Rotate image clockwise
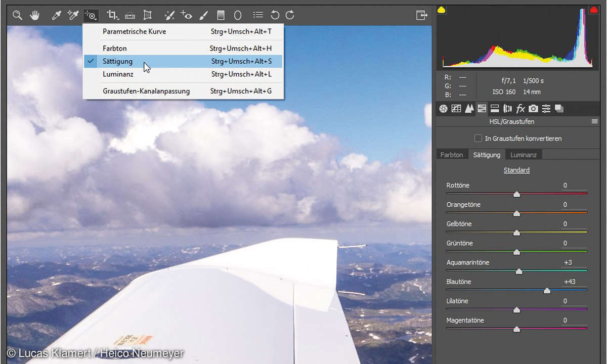607x364 pixels. tap(290, 15)
